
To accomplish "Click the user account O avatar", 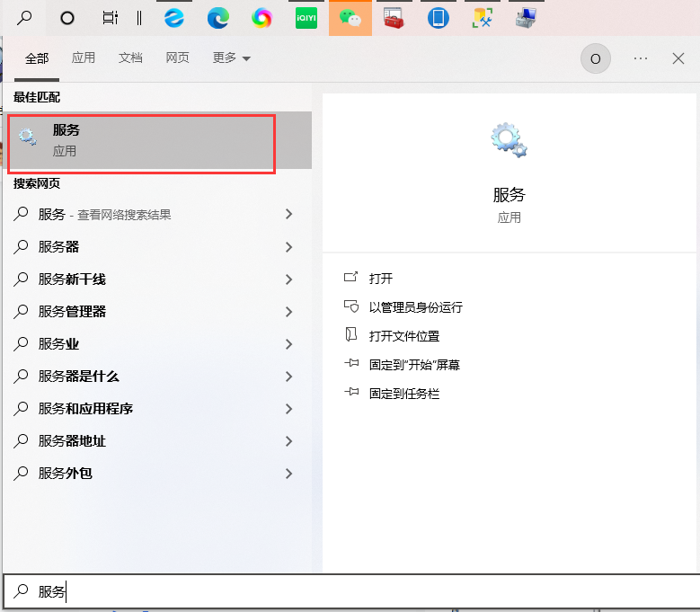I will coord(596,58).
